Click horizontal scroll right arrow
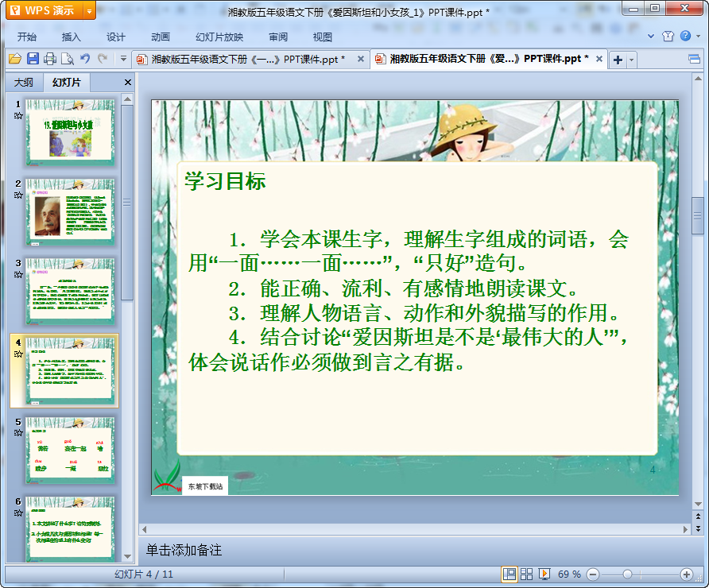Viewport: 709px width, 588px height. pyautogui.click(x=685, y=529)
